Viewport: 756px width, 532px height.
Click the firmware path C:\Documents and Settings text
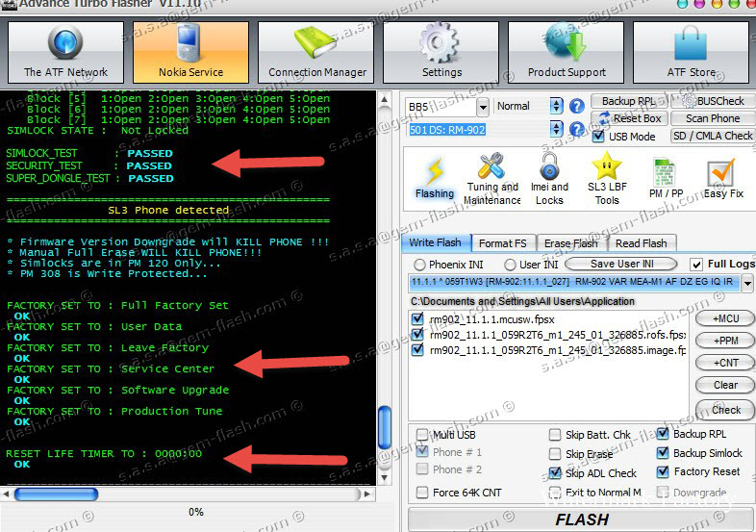(522, 301)
